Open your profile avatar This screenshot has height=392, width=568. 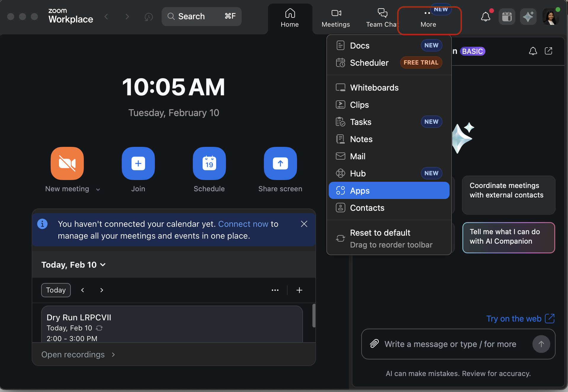point(551,17)
